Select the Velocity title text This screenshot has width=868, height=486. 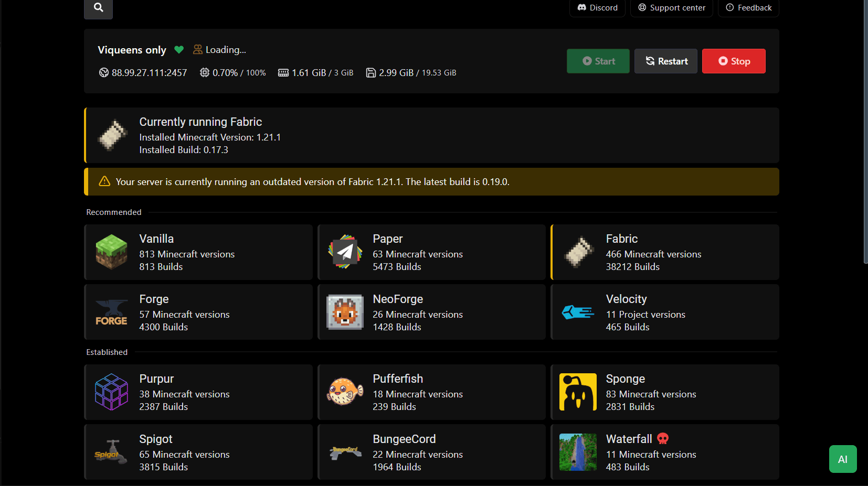[626, 299]
